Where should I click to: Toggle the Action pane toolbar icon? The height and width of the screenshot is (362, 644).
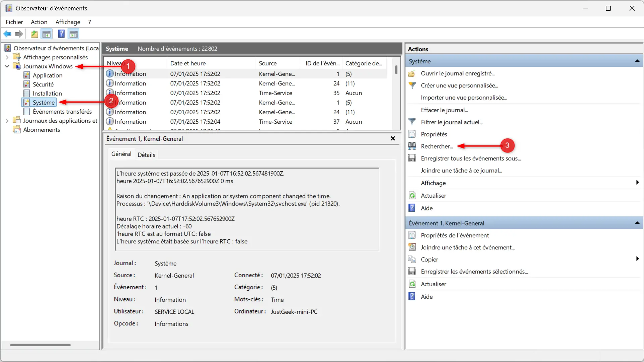click(x=73, y=34)
